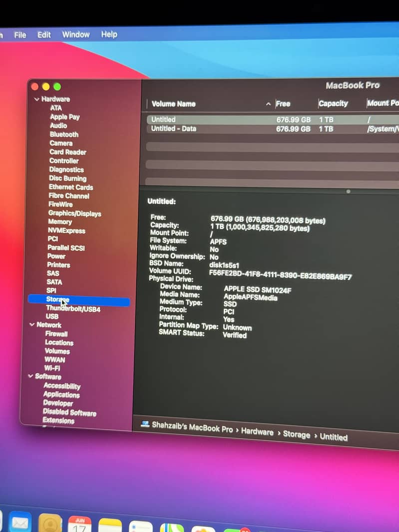399x532 pixels.
Task: Open the Window menu
Action: pos(76,34)
